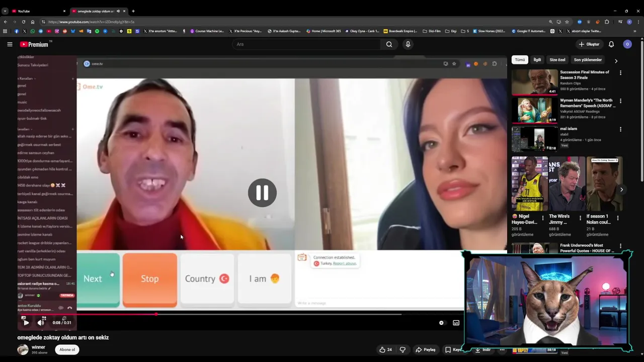This screenshot has height=362, width=644.
Task: Click the search magnifier button
Action: click(x=389, y=44)
